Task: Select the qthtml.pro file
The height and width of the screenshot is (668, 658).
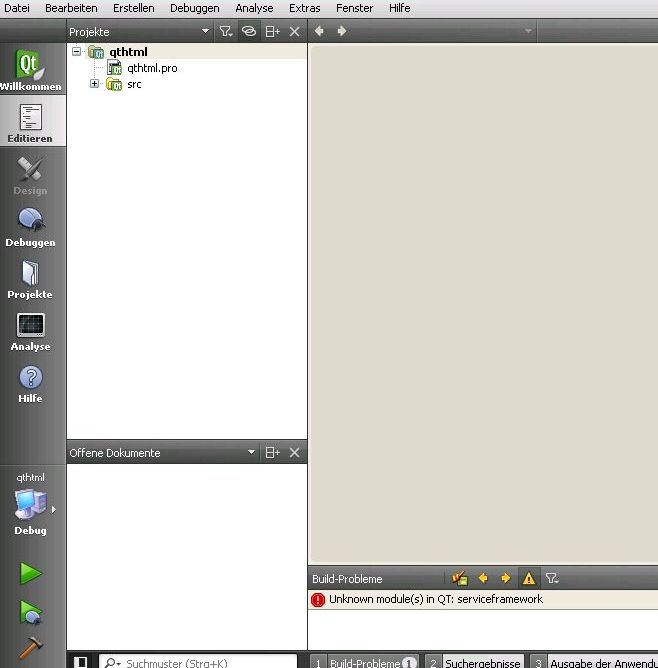Action: pyautogui.click(x=151, y=68)
